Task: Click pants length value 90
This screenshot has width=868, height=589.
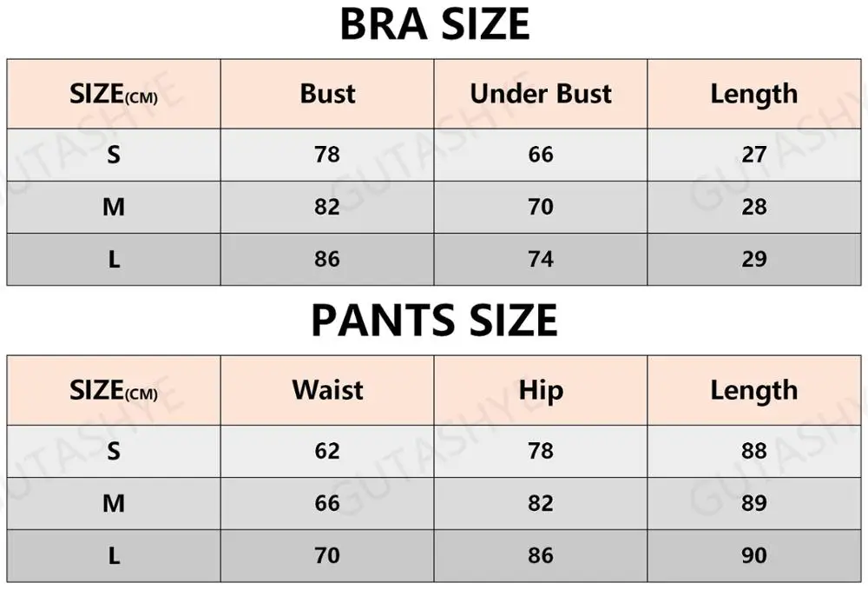Action: tap(754, 555)
